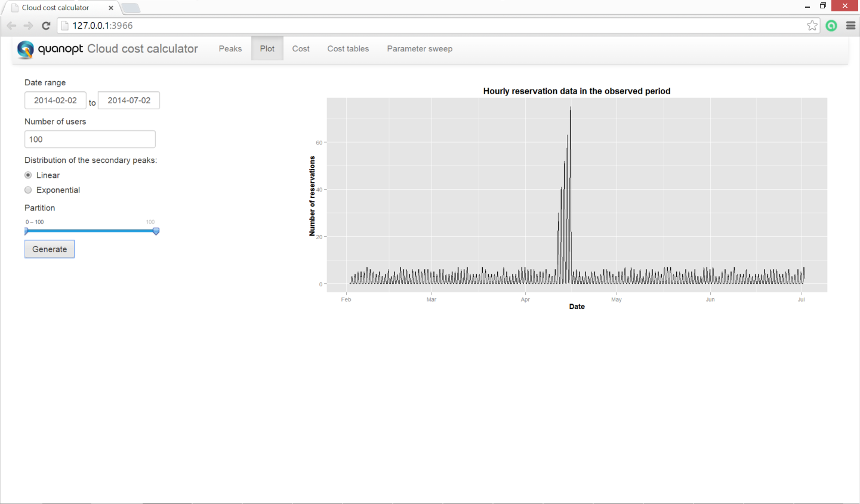Screen dimensions: 860x504
Task: Open a new browser tab
Action: coord(131,8)
